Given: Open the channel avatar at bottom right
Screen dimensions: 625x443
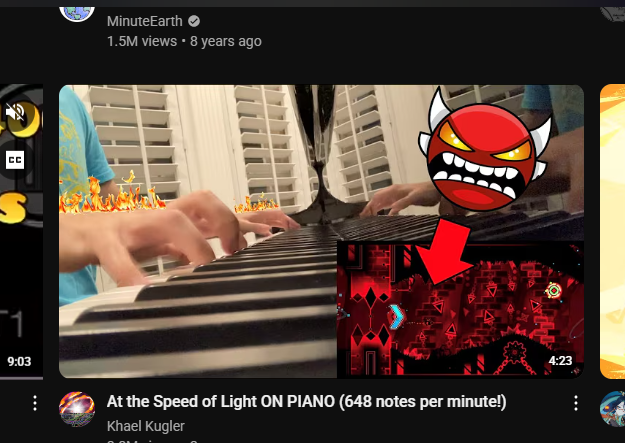Looking at the screenshot, I should tap(613, 409).
